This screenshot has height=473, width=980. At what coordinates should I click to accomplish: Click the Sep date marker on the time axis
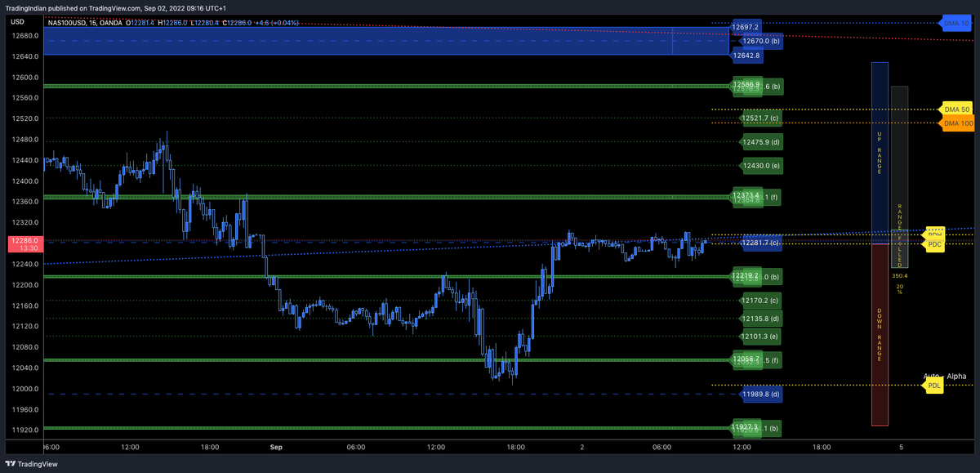point(276,448)
